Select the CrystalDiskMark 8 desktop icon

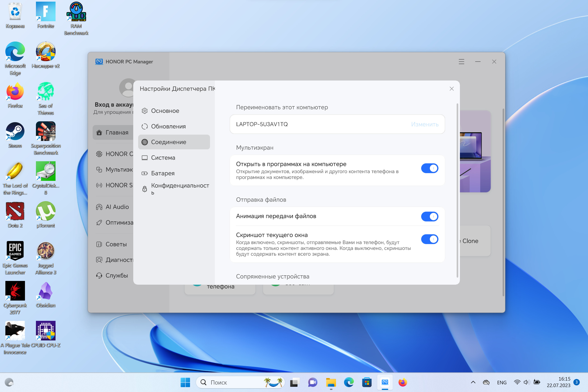[45, 178]
